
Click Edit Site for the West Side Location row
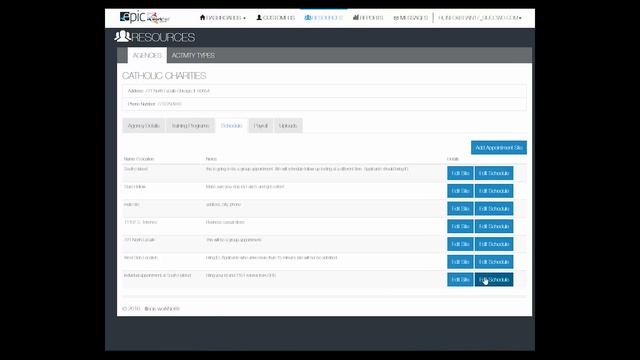click(x=460, y=262)
